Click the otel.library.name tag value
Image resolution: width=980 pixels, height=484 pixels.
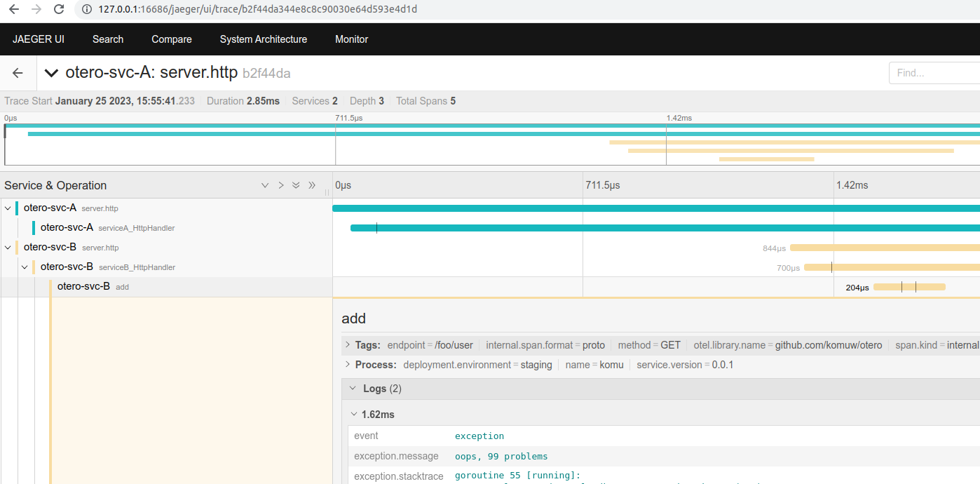(829, 345)
